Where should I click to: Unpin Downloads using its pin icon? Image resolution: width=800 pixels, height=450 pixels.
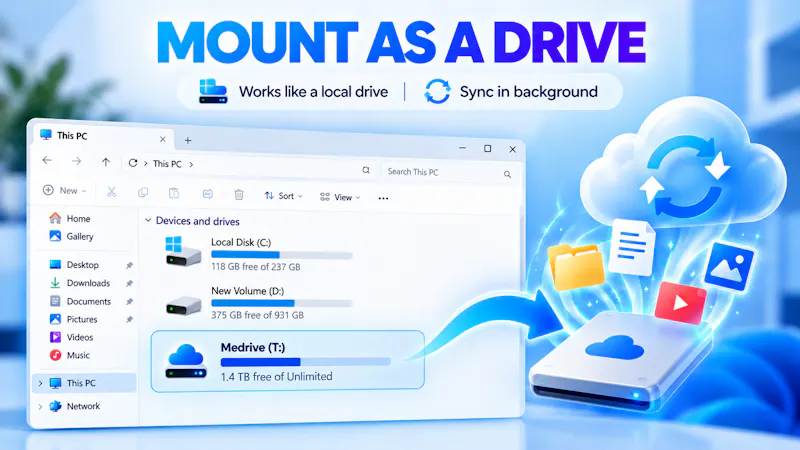coord(130,283)
